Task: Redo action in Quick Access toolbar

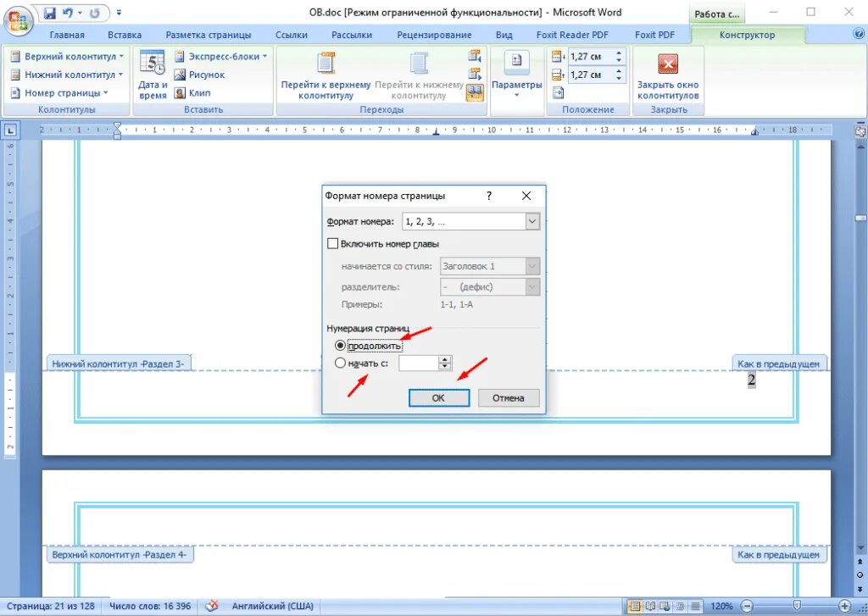Action: 95,13
